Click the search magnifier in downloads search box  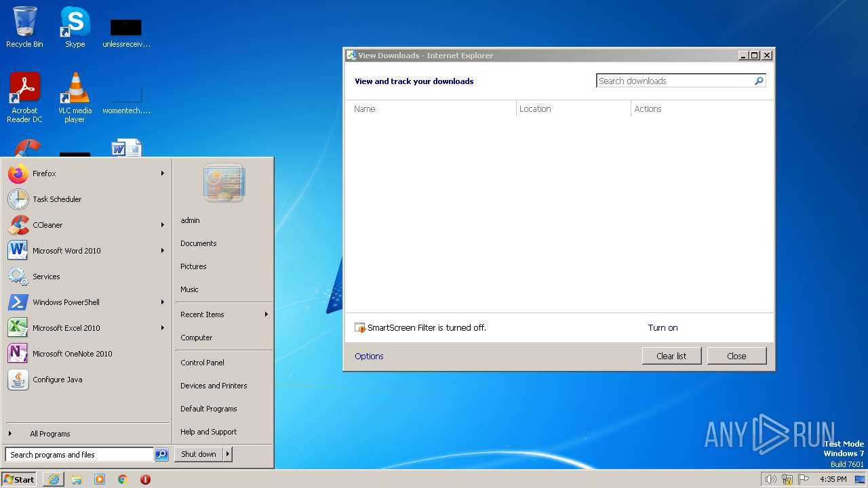(x=759, y=81)
